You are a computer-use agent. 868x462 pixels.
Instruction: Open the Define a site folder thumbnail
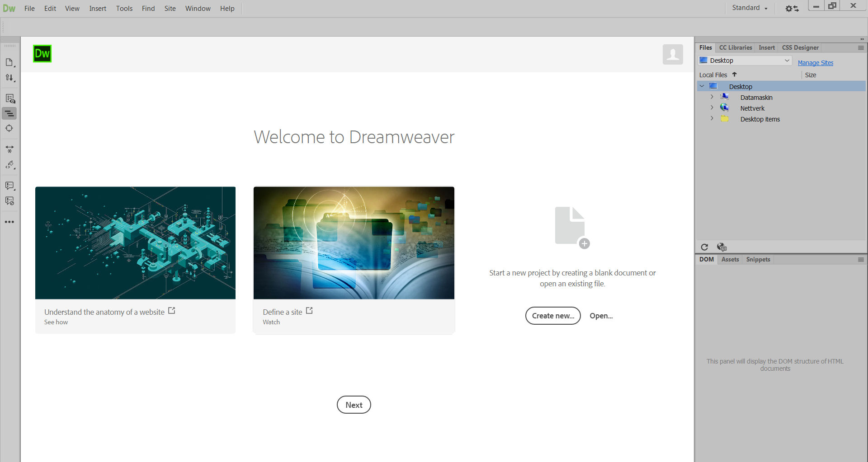[x=354, y=243]
